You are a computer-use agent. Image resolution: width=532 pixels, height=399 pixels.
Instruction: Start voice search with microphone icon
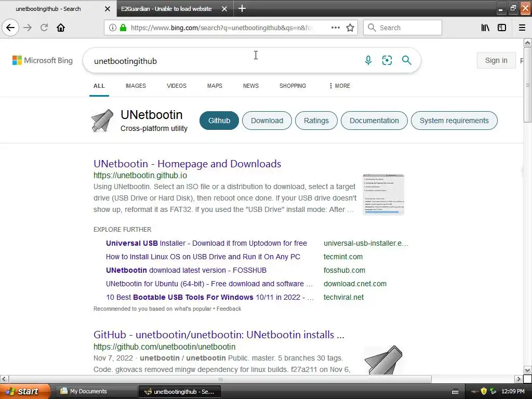(368, 60)
